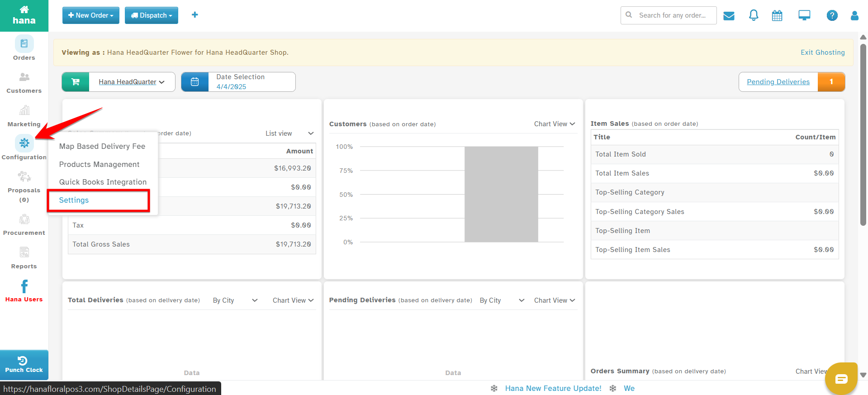Open Total Deliveries Chart View dropdown
The image size is (868, 395).
(x=293, y=300)
